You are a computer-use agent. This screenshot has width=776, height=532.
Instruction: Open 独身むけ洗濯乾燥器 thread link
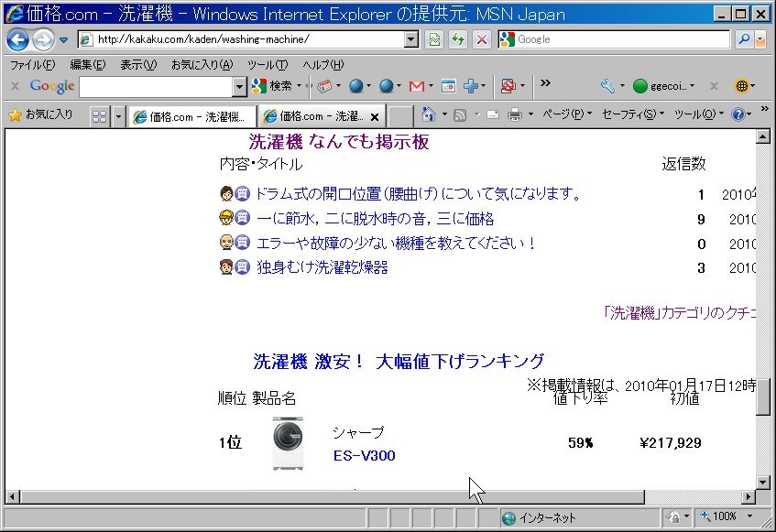tap(322, 267)
